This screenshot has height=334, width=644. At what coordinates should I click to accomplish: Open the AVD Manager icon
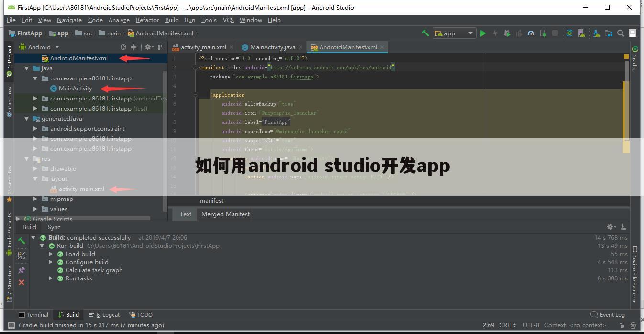pos(582,33)
